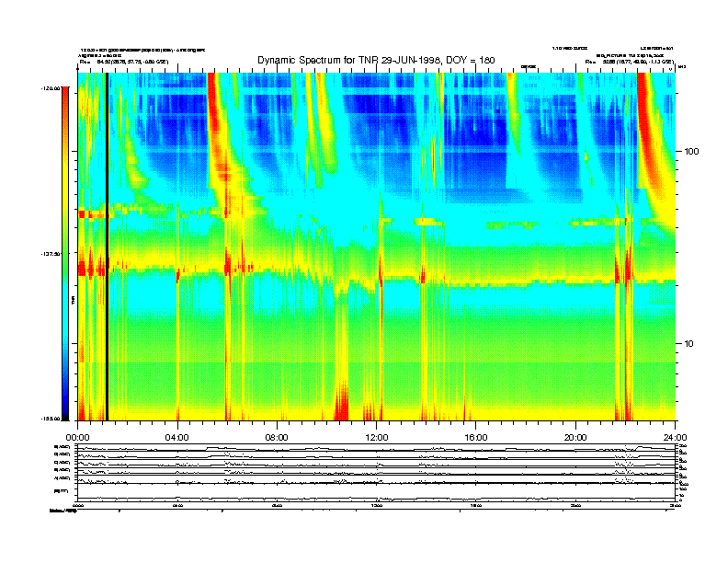
Task: Click the 00:00 time axis label
Action: pyautogui.click(x=77, y=438)
